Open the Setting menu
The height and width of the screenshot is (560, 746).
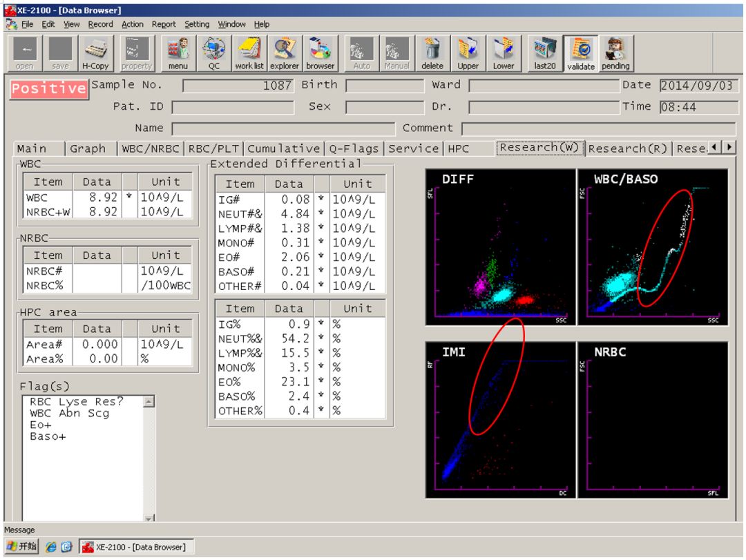197,24
